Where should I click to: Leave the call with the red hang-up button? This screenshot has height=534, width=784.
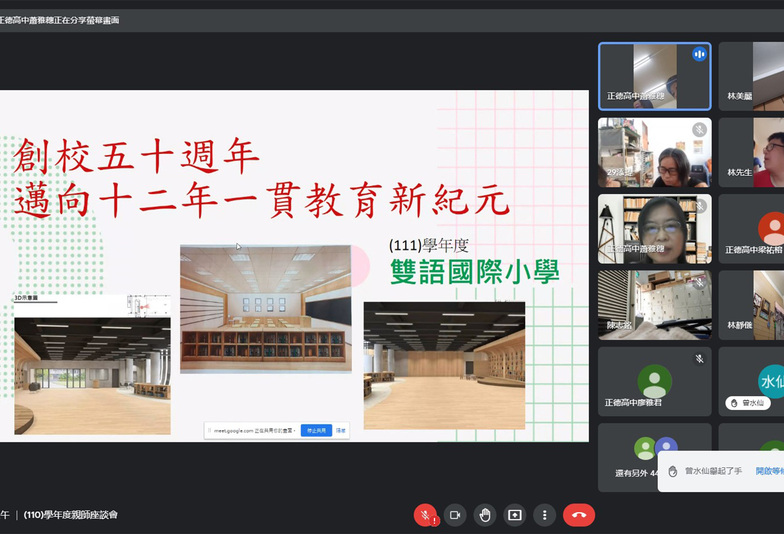579,515
